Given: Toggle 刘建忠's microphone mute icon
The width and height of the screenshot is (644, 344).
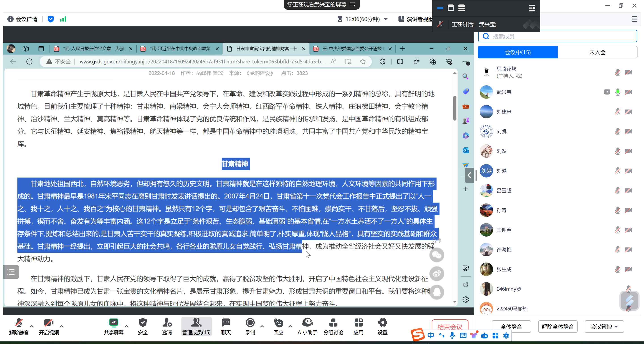Looking at the screenshot, I should [x=617, y=112].
